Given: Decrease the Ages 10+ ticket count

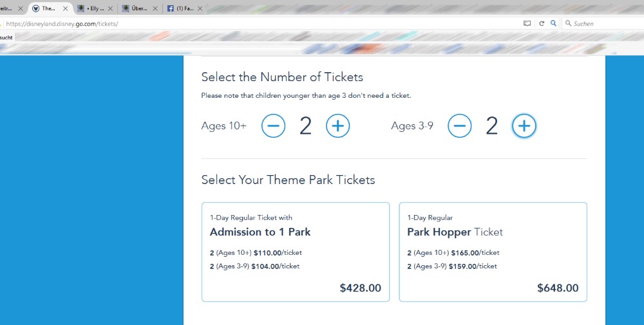Looking at the screenshot, I should pyautogui.click(x=273, y=126).
